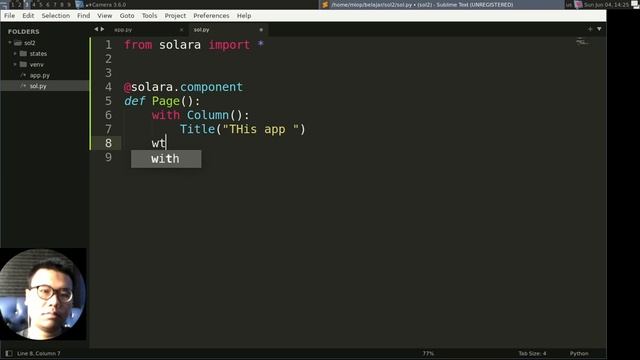The width and height of the screenshot is (640, 360).
Task: Open the Project menu
Action: (x=175, y=16)
